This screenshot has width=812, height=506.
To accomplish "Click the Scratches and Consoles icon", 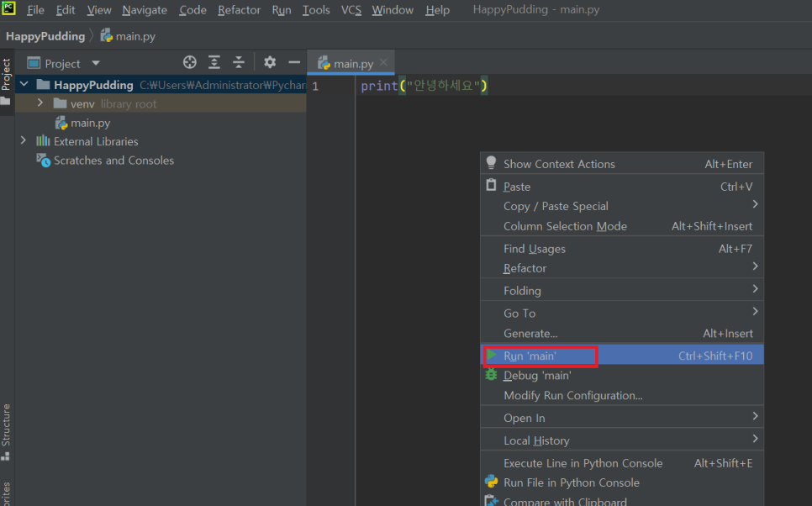I will click(43, 160).
